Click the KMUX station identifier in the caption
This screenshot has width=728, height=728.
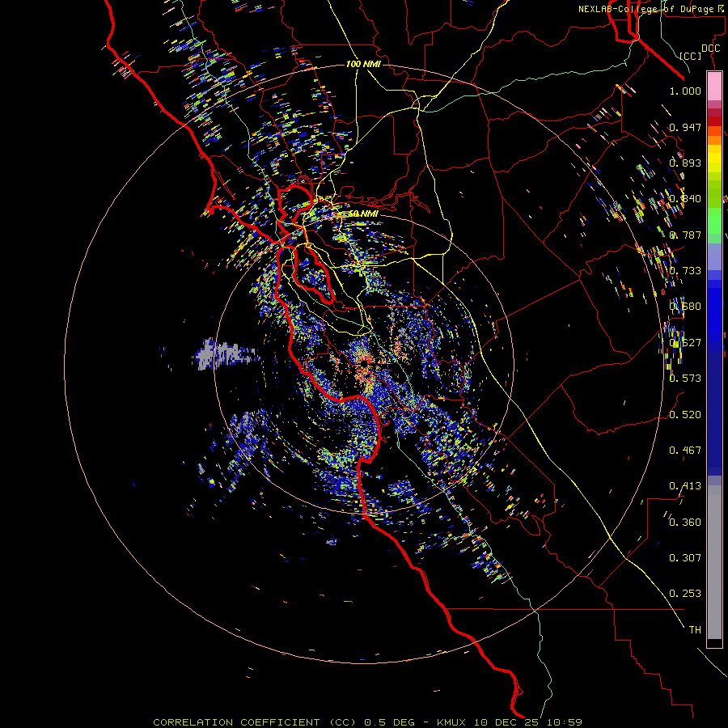[x=451, y=722]
